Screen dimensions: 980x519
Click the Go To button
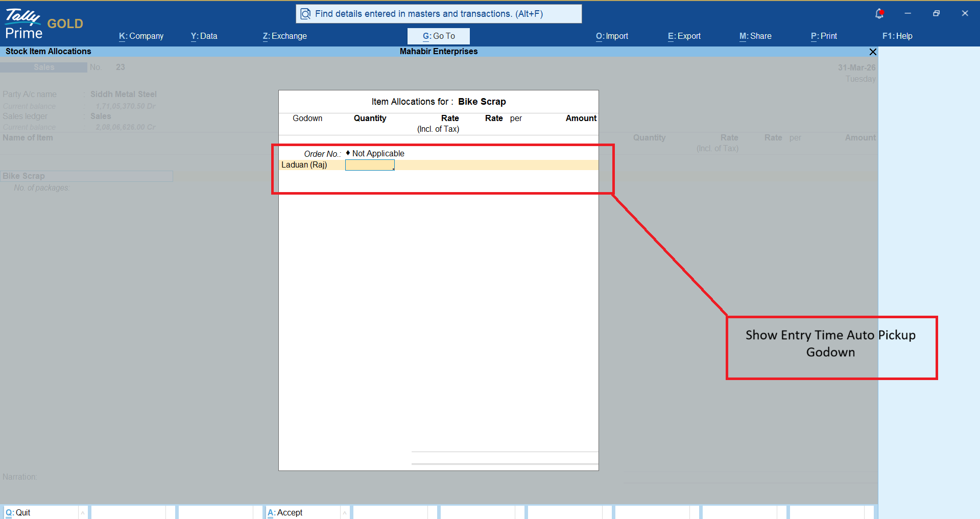point(439,36)
